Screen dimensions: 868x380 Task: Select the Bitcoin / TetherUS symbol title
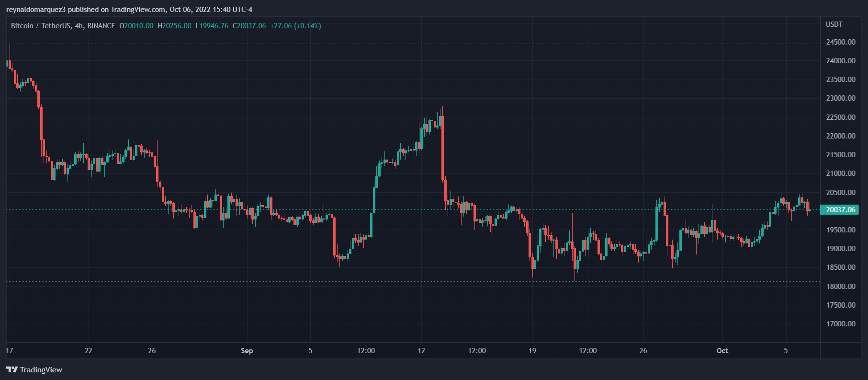pyautogui.click(x=63, y=26)
